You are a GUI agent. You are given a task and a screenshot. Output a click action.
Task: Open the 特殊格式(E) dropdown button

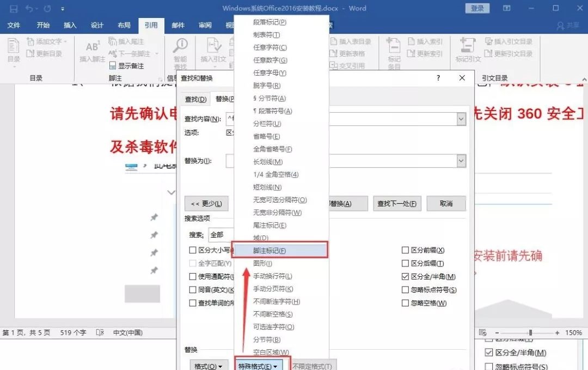tap(258, 366)
